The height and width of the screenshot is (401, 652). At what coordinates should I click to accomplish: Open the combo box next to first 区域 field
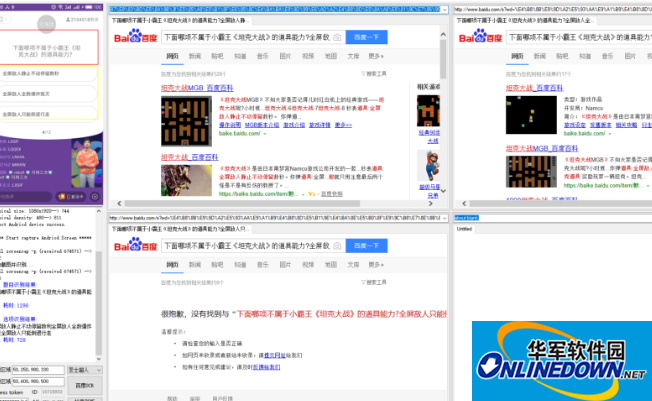85,370
